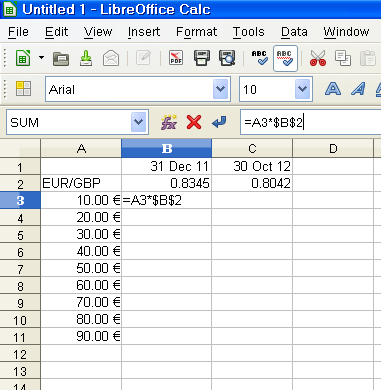This screenshot has height=390, width=381.
Task: Select column A header
Action: (x=81, y=148)
